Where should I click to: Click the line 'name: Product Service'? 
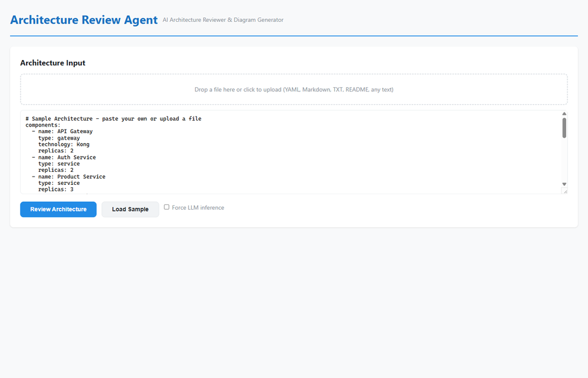click(x=69, y=177)
